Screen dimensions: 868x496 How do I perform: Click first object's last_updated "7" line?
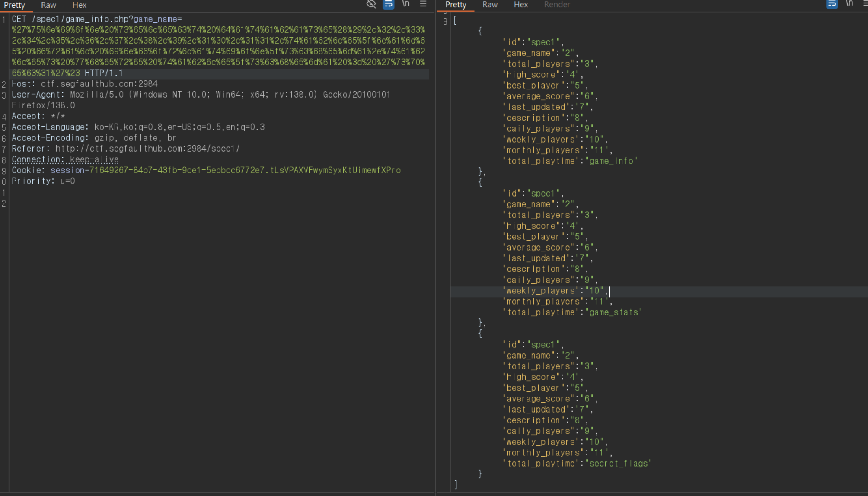point(548,107)
